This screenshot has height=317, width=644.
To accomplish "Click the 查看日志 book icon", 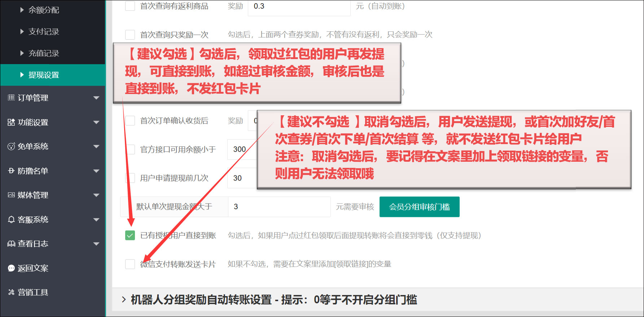I will [11, 244].
